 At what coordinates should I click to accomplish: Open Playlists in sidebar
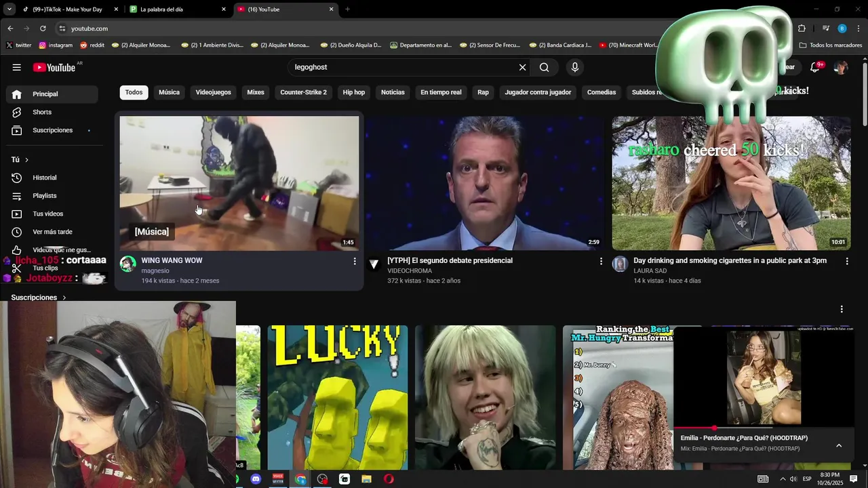coord(52,196)
